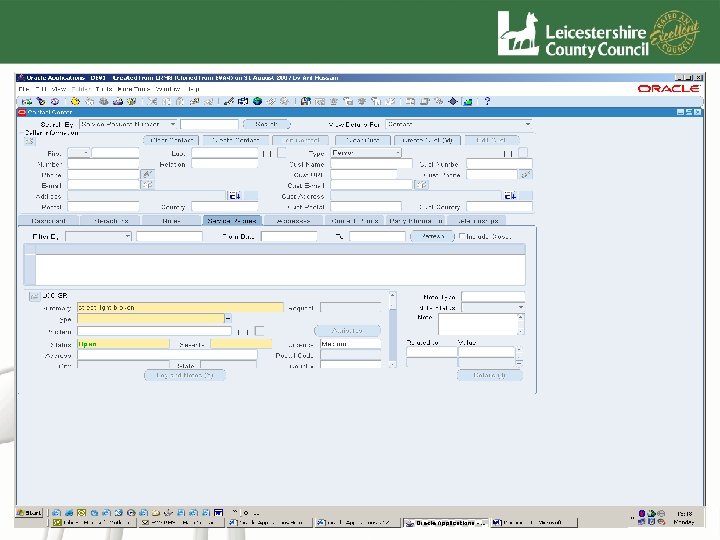Click the customer address details icon
Viewport: 720px width, 540px height.
[509, 196]
